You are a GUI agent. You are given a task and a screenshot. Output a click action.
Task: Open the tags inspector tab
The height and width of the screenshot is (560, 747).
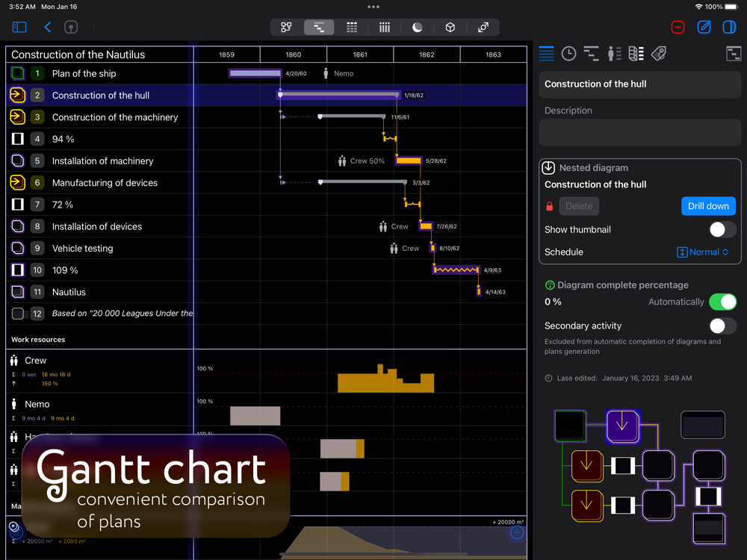click(659, 53)
